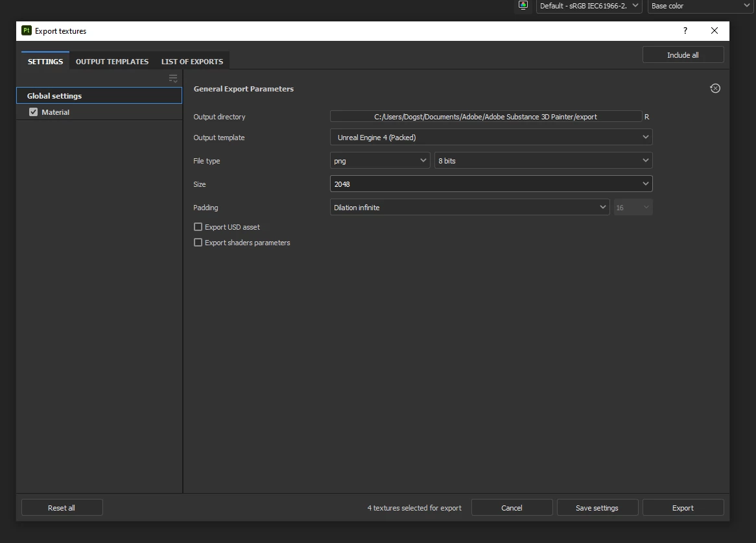Close the Export textures dialog

click(715, 30)
